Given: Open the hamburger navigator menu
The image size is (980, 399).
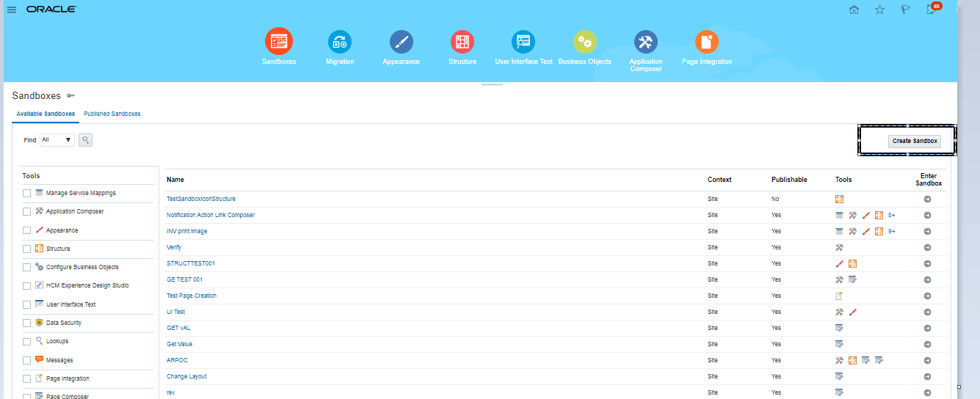Looking at the screenshot, I should (12, 10).
